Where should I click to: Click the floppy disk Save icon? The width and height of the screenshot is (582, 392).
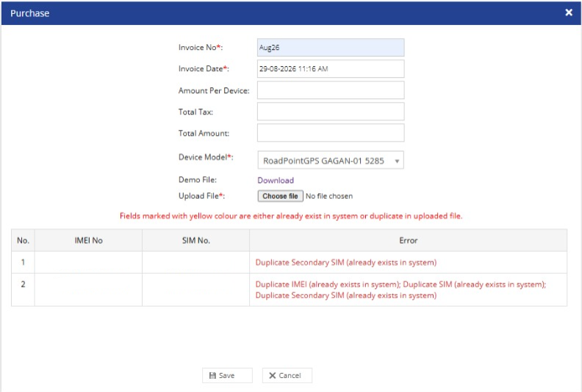tap(212, 375)
